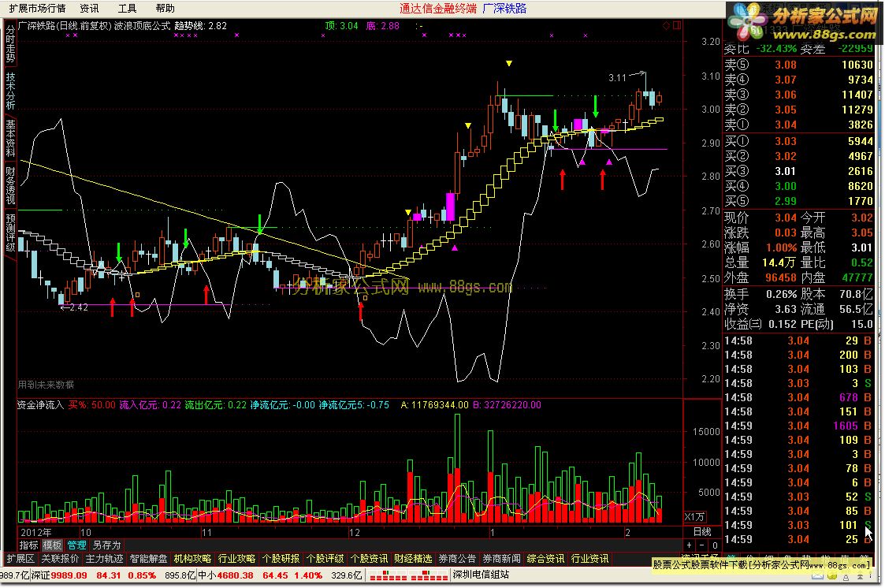
Task: Open the 券商公告 bottom tab
Action: [x=457, y=559]
